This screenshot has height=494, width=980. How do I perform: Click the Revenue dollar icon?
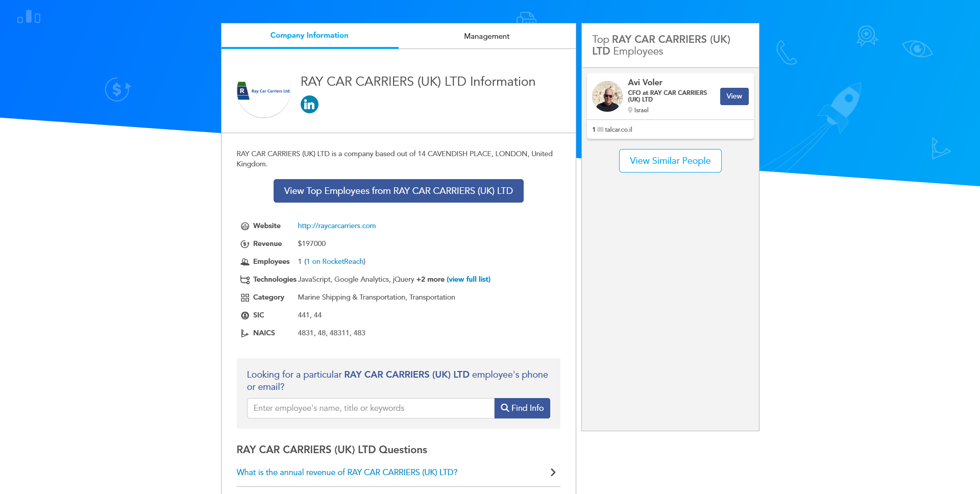point(245,244)
